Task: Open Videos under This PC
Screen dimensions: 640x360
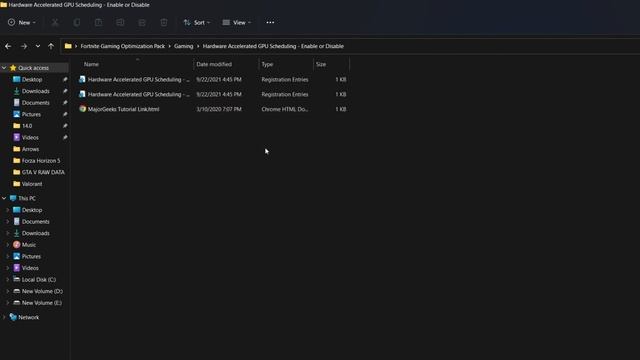Action: point(30,268)
